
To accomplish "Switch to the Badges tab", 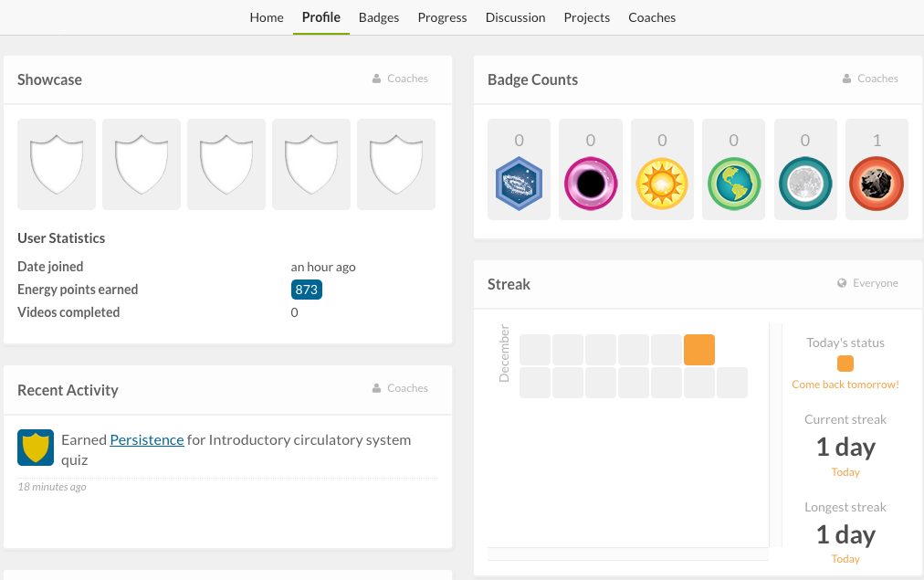I will point(379,17).
